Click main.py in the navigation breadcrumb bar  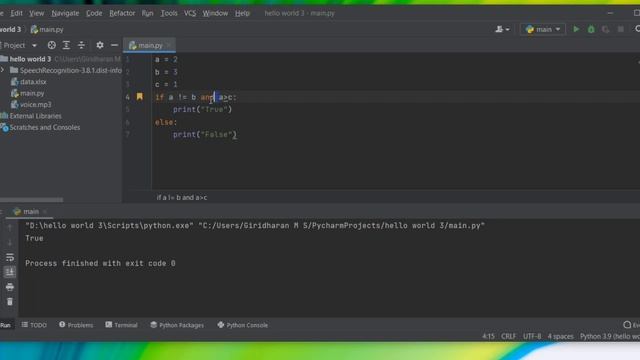pos(47,29)
